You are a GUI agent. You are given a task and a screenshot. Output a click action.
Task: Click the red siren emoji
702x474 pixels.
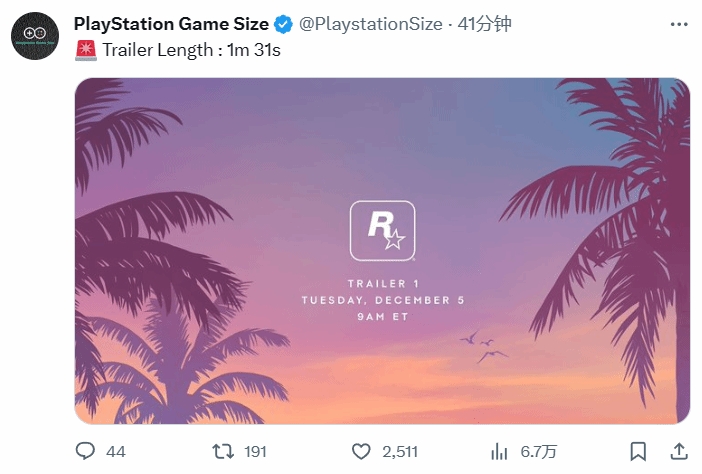tap(85, 49)
